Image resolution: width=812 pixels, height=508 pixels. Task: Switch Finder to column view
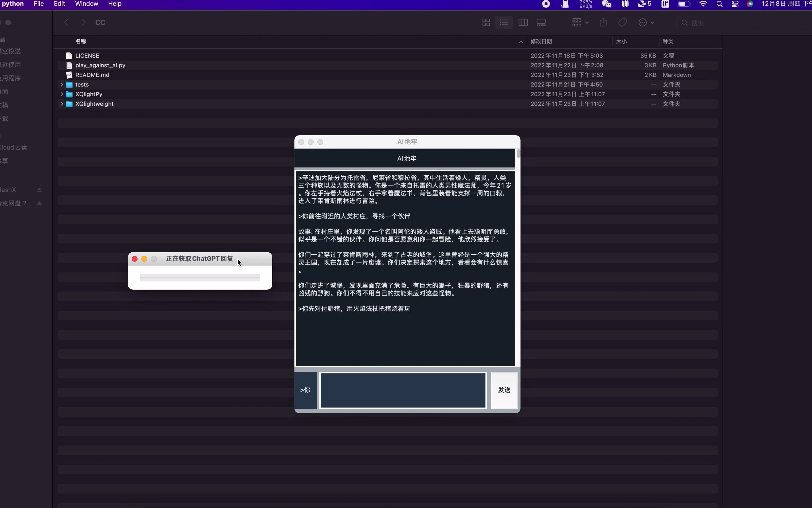tap(523, 22)
